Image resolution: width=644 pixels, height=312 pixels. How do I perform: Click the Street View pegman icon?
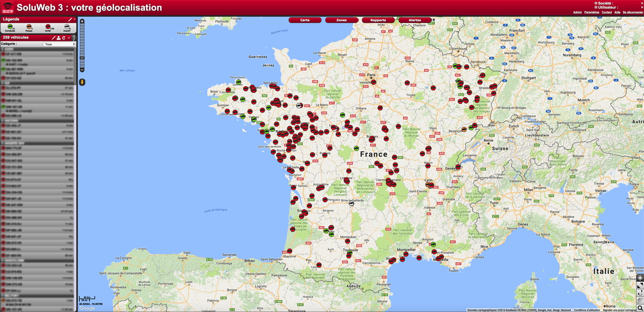tap(82, 82)
